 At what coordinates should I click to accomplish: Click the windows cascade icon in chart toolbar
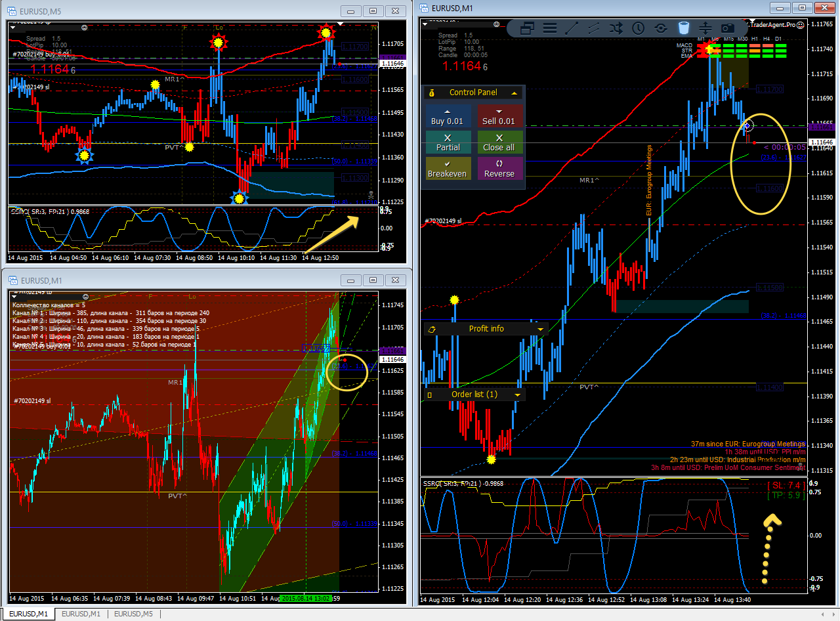(x=528, y=28)
